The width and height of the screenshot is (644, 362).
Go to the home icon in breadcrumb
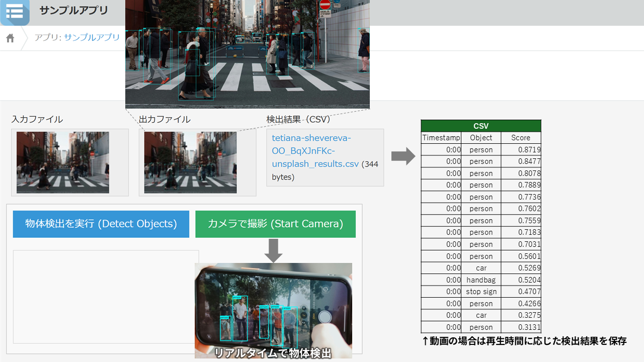10,38
